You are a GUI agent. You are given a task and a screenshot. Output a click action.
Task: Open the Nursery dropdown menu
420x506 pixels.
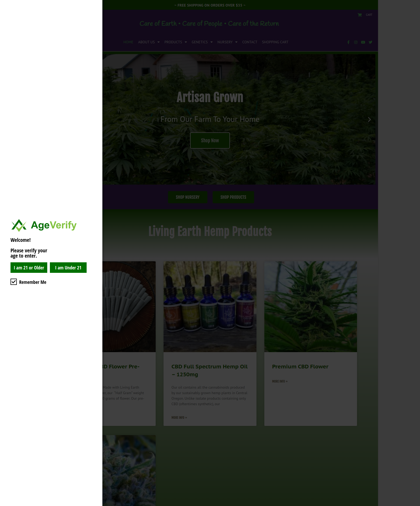pos(227,42)
